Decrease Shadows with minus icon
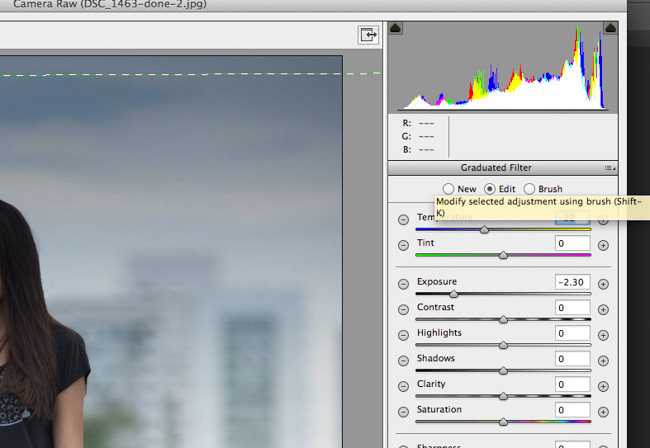 [403, 361]
